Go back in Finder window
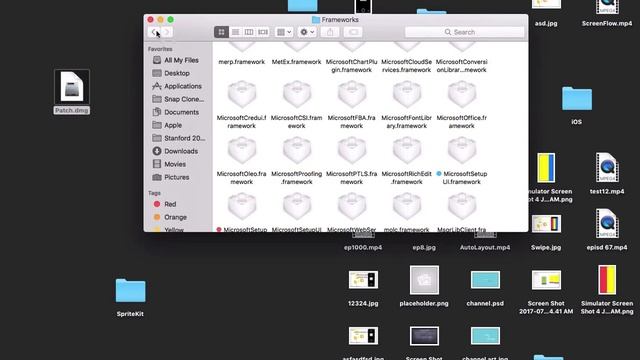The width and height of the screenshot is (640, 360). [154, 32]
